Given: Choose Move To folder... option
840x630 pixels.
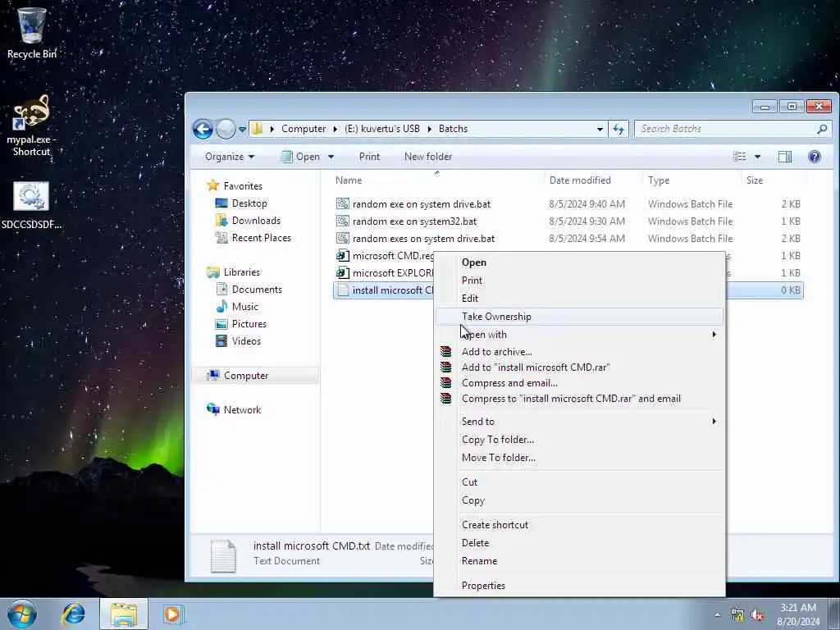Looking at the screenshot, I should (579, 458).
